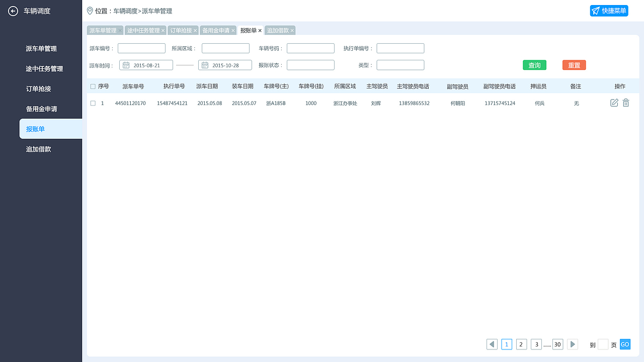This screenshot has height=362, width=644.
Task: Switch to the 派车单管理 tab
Action: tap(105, 30)
